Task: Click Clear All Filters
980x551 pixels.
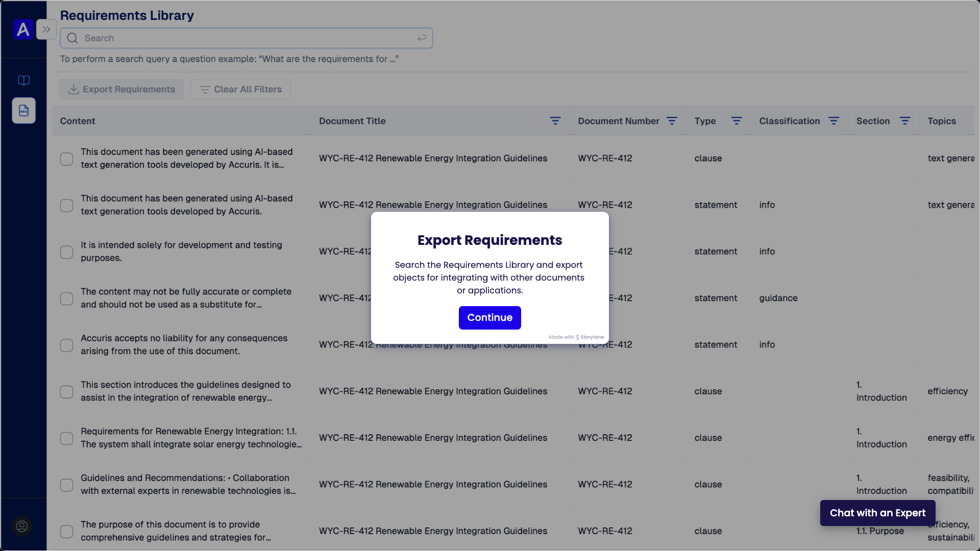Action: tap(240, 89)
